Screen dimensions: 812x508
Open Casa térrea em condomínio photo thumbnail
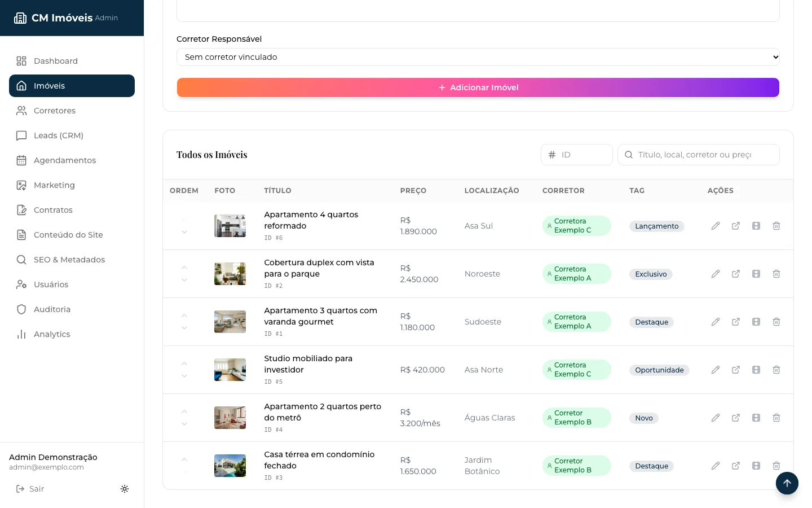point(230,466)
